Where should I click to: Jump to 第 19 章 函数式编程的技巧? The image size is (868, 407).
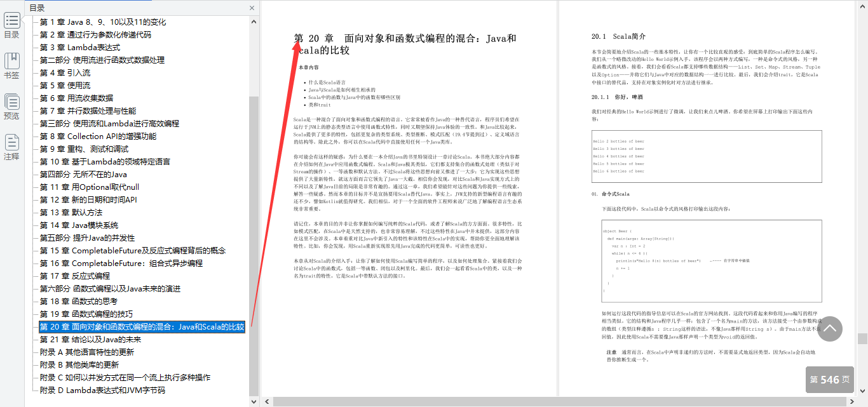86,314
